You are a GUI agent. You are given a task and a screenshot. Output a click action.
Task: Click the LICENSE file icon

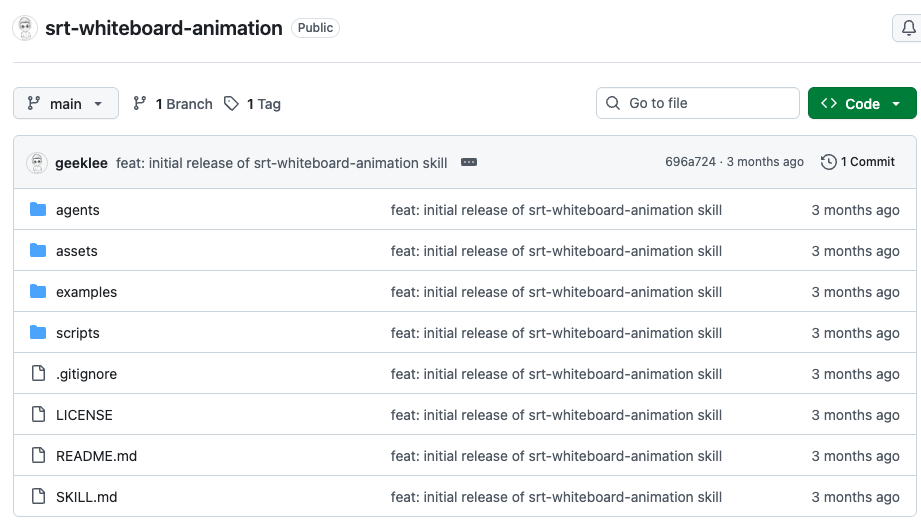[38, 414]
